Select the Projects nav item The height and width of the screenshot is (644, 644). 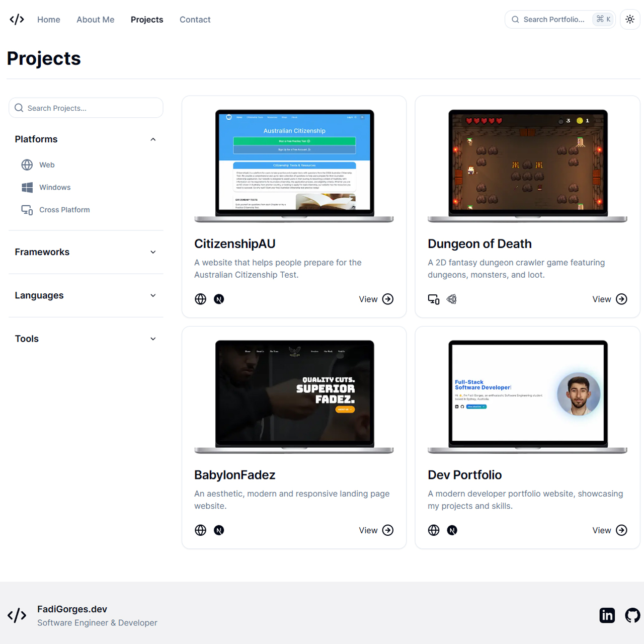[147, 20]
